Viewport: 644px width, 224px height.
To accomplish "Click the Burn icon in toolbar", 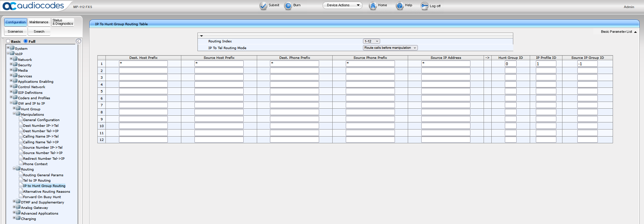I will pos(288,6).
